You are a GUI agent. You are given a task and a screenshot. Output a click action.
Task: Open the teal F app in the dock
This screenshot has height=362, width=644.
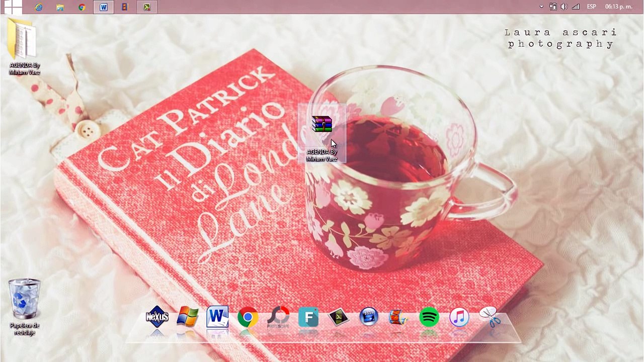pos(308,317)
